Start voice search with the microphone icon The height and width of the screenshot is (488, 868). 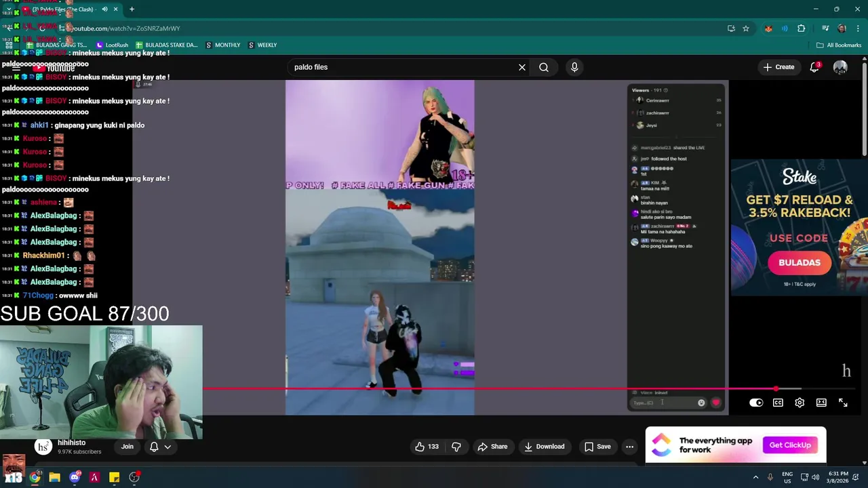coord(574,67)
